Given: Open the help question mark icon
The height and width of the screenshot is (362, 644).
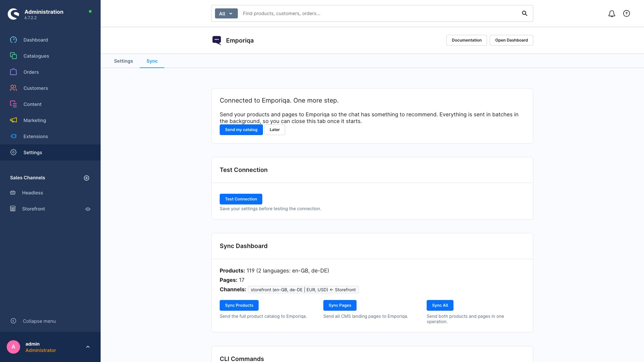Looking at the screenshot, I should (x=627, y=13).
